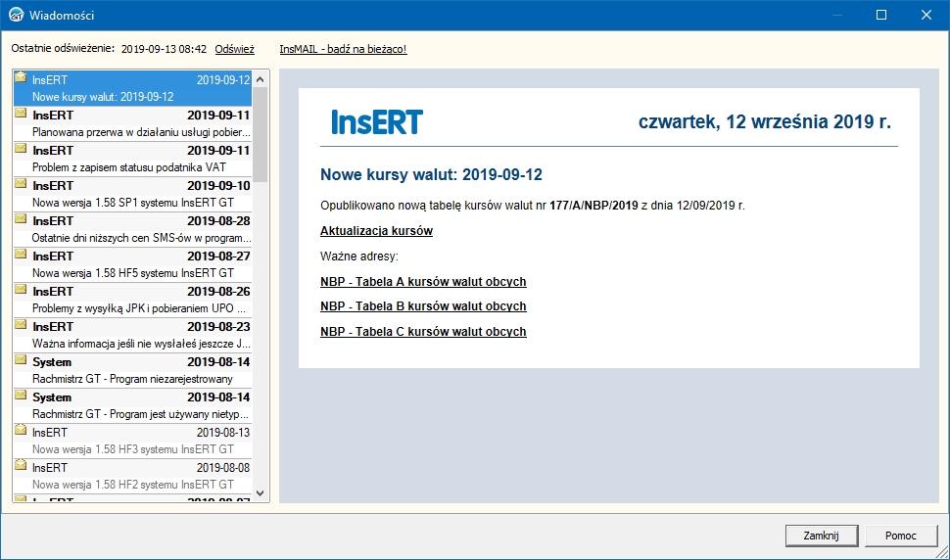This screenshot has width=950, height=560.
Task: Select message 'Nowa wersja 1.58 HF5 systemu InsERT GT'
Action: tap(132, 264)
